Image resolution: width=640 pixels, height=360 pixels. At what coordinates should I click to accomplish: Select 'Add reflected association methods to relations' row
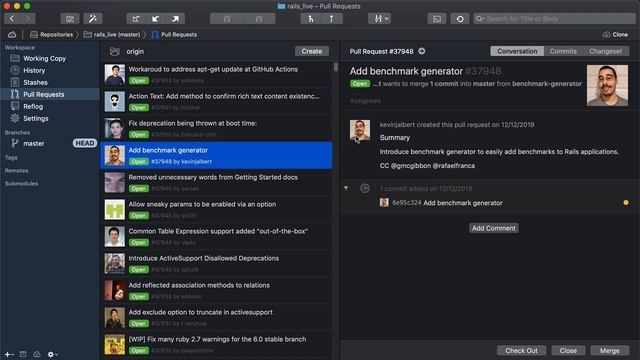click(x=216, y=290)
